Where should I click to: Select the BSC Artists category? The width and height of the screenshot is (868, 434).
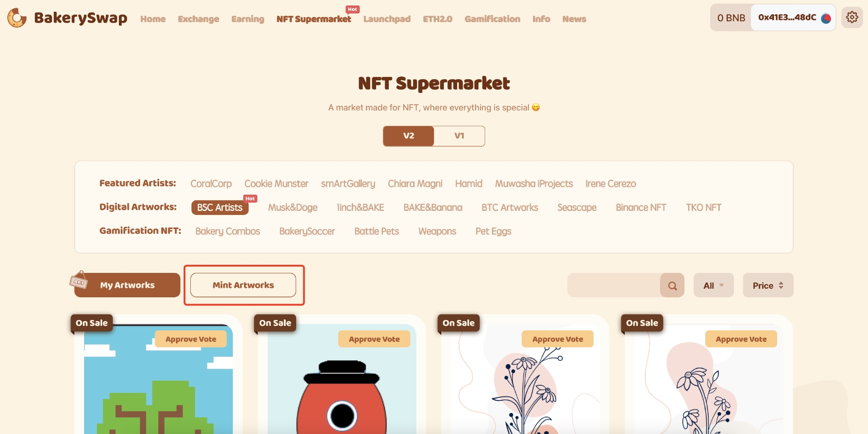pos(220,207)
